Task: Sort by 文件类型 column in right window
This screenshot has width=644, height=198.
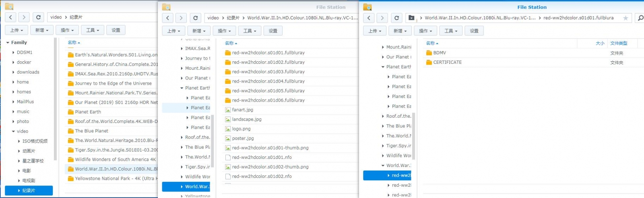Action: [x=619, y=43]
